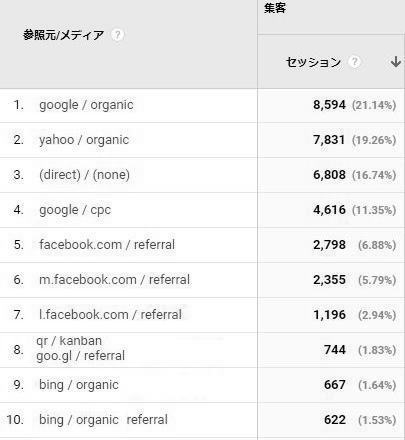
Task: Click help icon next to セッション header
Action: (x=355, y=62)
